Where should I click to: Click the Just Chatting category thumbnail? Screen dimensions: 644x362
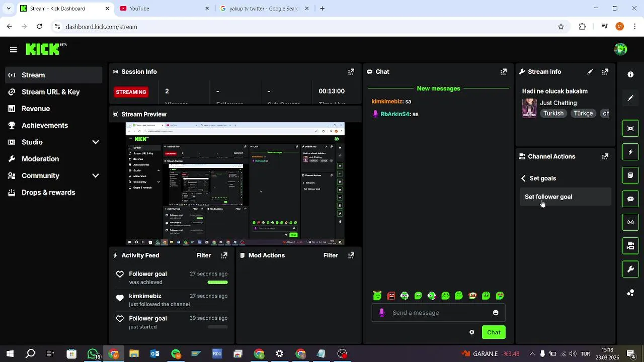pyautogui.click(x=529, y=108)
